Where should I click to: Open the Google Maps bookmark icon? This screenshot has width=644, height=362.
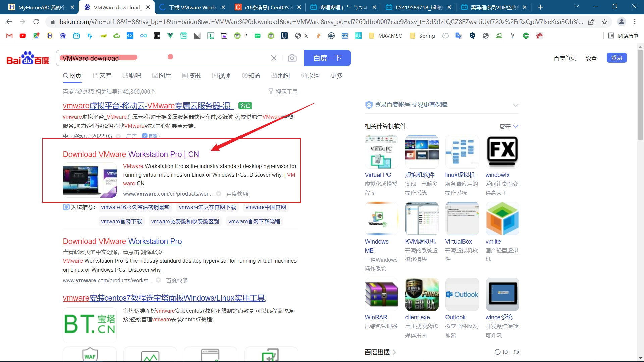click(x=36, y=36)
